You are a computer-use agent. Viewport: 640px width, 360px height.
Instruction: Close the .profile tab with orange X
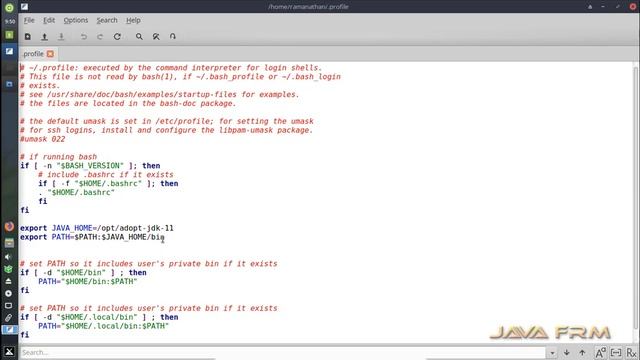[50, 54]
